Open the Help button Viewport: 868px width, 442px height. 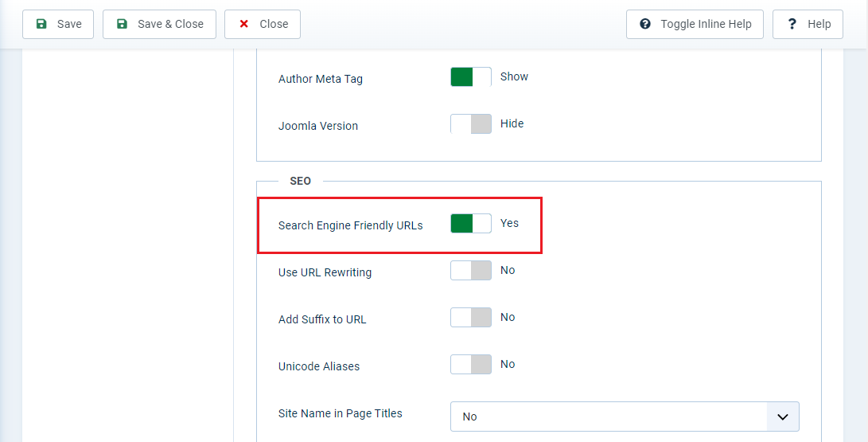[808, 25]
